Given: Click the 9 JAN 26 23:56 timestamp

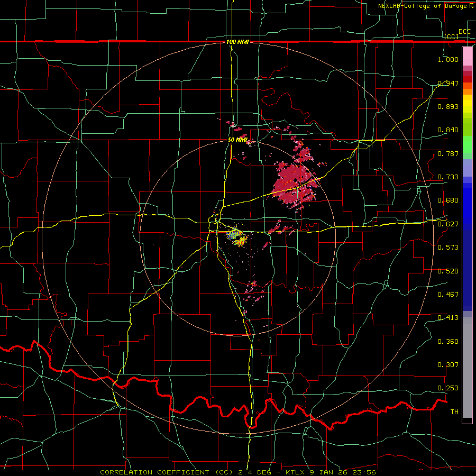Looking at the screenshot, I should pyautogui.click(x=342, y=472).
